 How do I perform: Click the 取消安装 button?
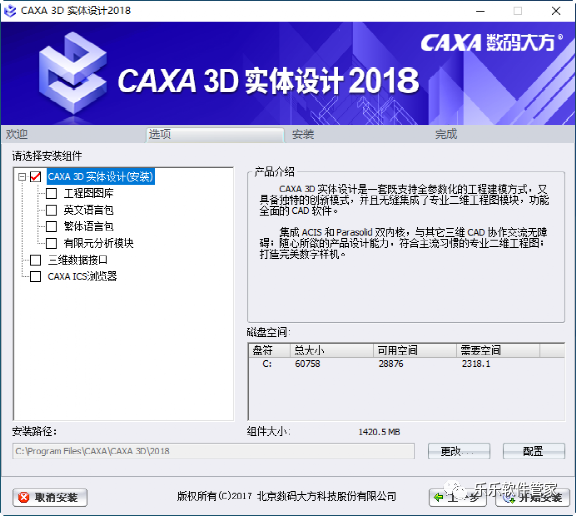50,498
